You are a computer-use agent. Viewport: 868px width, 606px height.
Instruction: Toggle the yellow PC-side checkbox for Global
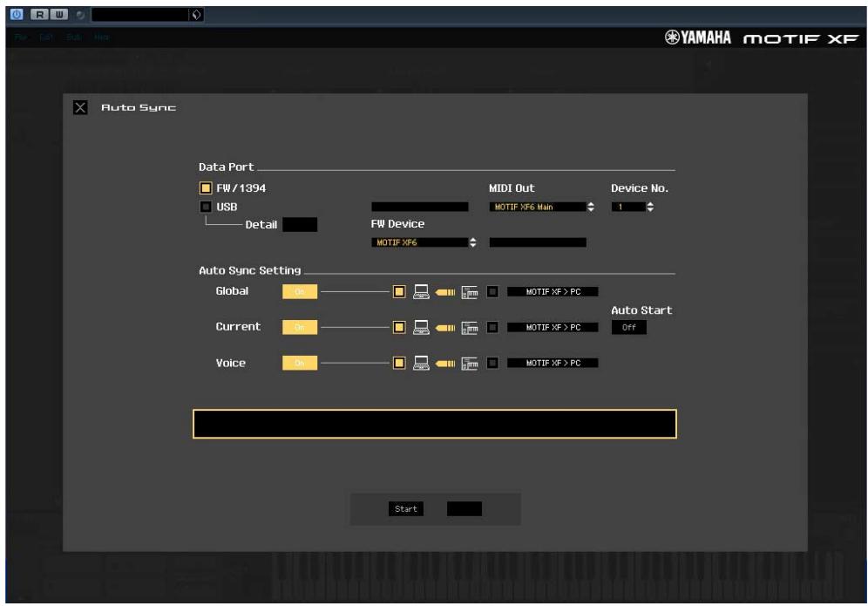tap(399, 292)
